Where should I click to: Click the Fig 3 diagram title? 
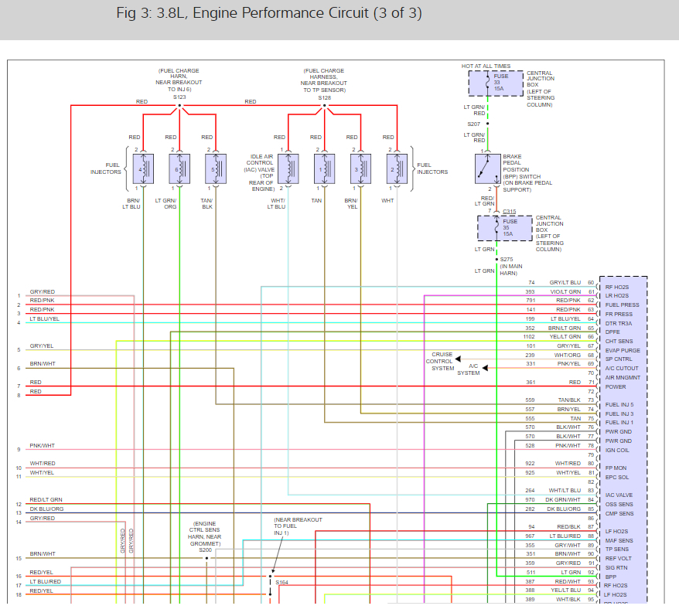269,14
